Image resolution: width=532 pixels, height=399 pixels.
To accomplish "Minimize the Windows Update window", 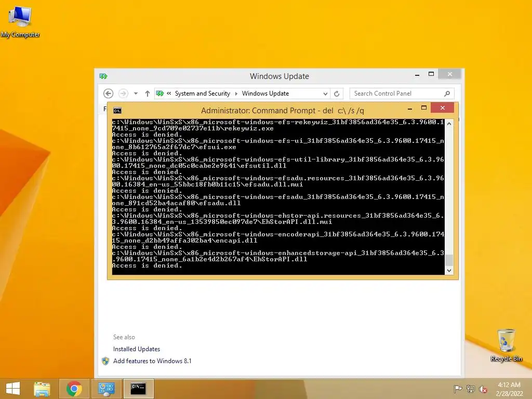I will point(417,74).
